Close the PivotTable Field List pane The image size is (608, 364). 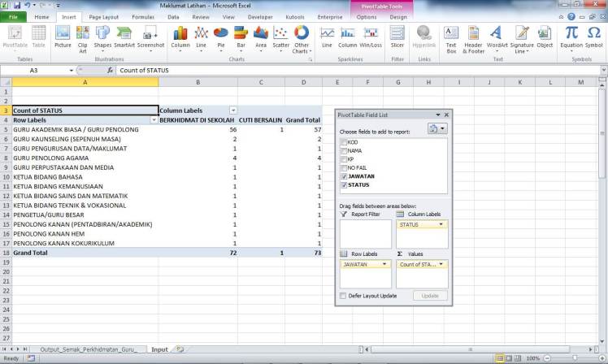446,115
